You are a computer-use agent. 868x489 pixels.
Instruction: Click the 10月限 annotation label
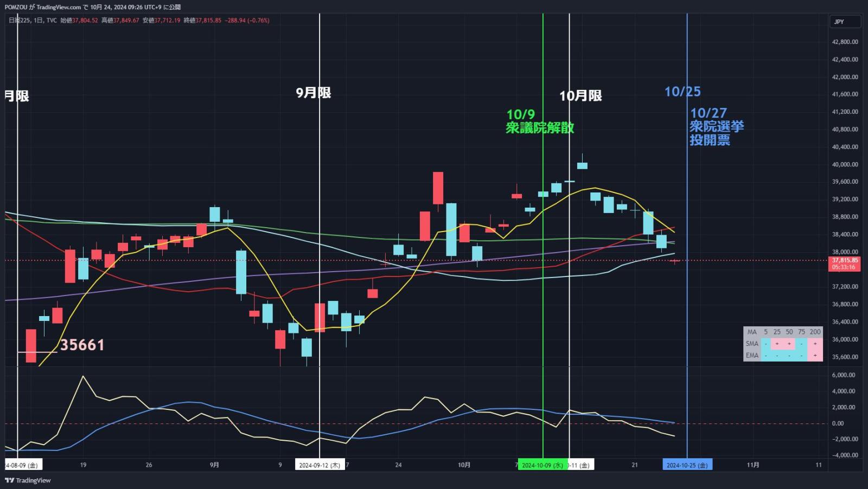pyautogui.click(x=580, y=96)
